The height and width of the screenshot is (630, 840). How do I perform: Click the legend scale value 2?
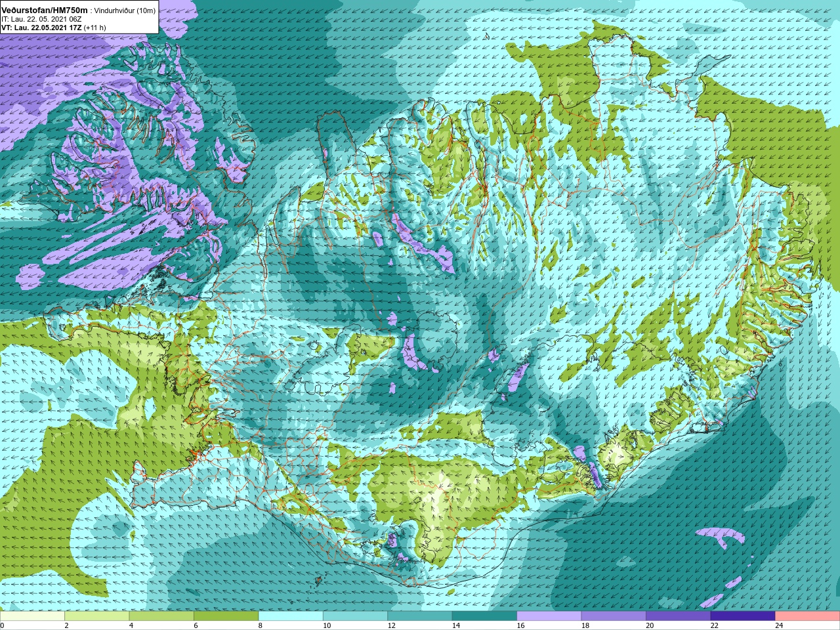pos(66,625)
